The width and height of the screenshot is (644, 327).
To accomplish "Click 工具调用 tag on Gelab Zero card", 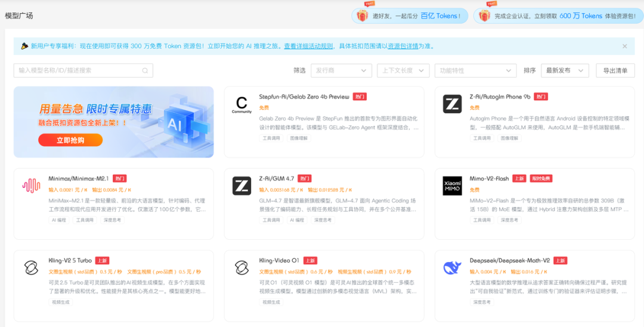I will coord(271,138).
